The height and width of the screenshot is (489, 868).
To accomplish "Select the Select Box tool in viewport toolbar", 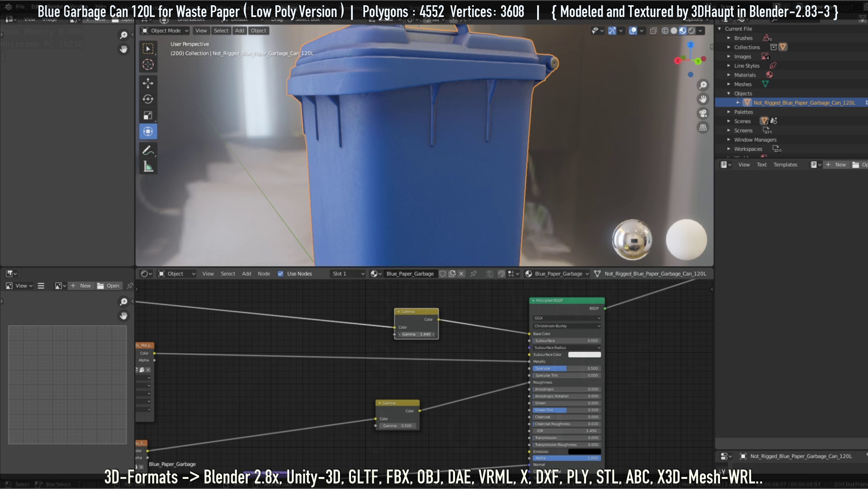I will (x=148, y=49).
